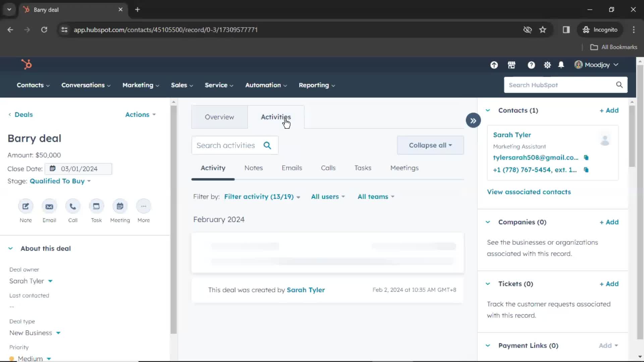The height and width of the screenshot is (362, 644).
Task: Add a company via + Add
Action: pos(609,222)
